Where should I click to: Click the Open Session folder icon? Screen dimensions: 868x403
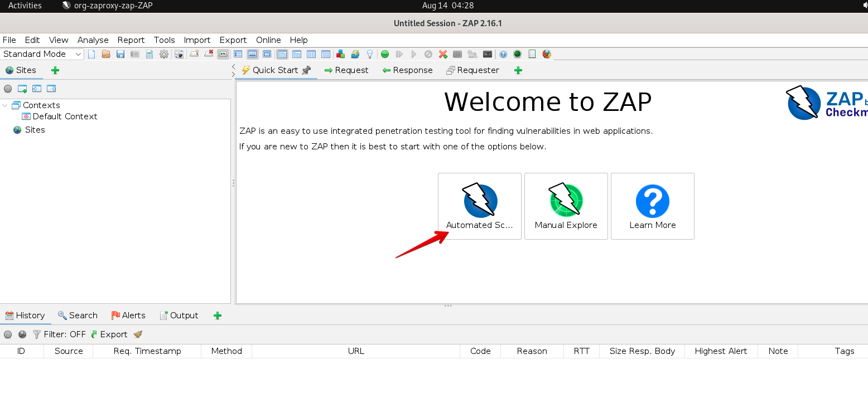pyautogui.click(x=106, y=54)
